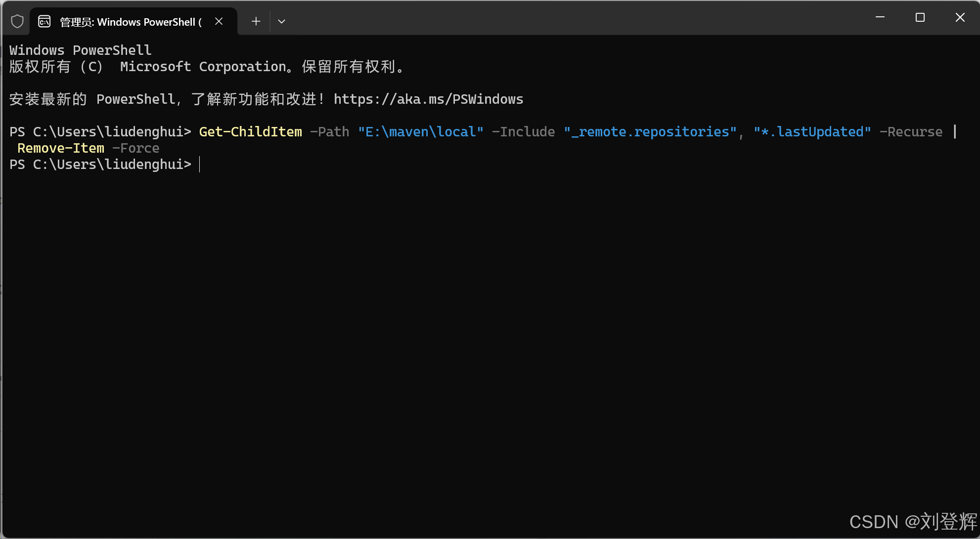980x539 pixels.
Task: Open the https://aka.ms/PSWindows link
Action: [428, 99]
